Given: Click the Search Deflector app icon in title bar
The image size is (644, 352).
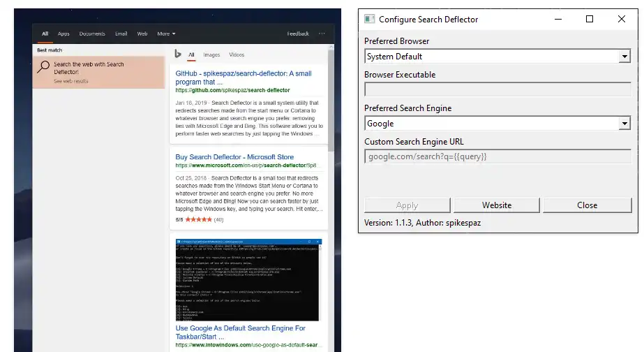Looking at the screenshot, I should click(x=369, y=19).
